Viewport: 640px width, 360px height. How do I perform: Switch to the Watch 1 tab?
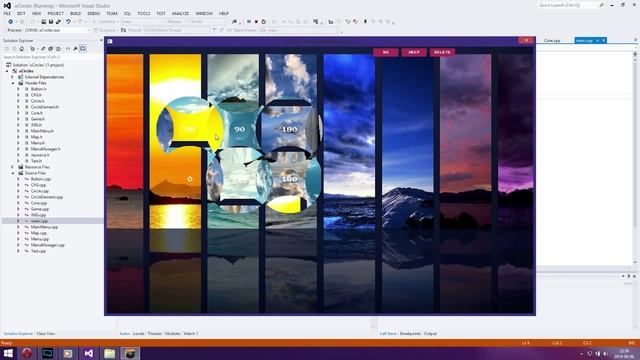click(191, 334)
